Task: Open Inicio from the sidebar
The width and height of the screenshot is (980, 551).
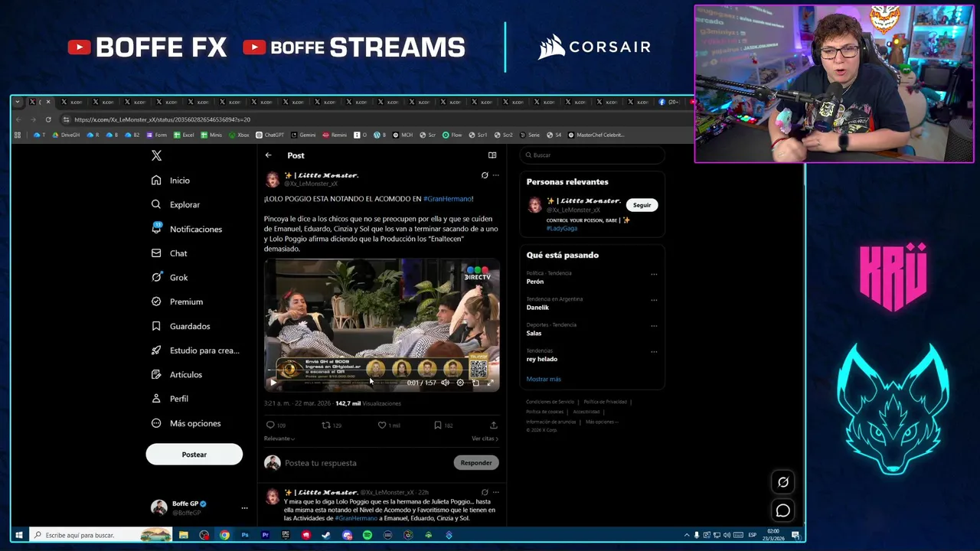Action: (x=171, y=180)
